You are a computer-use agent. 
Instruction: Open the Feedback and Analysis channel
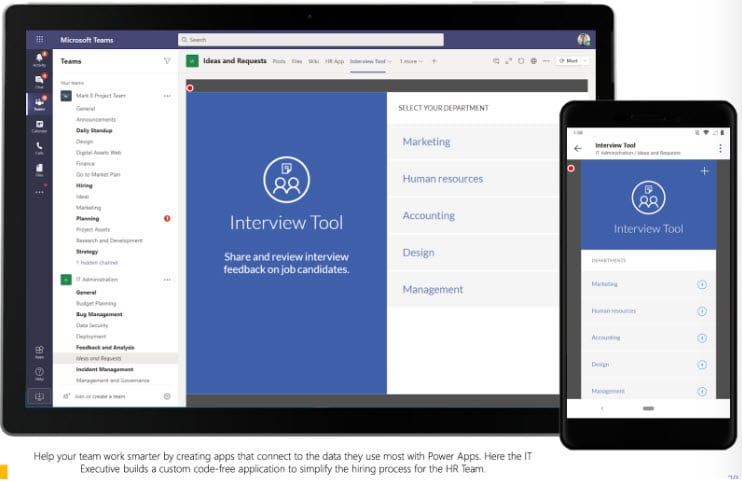[x=105, y=347]
